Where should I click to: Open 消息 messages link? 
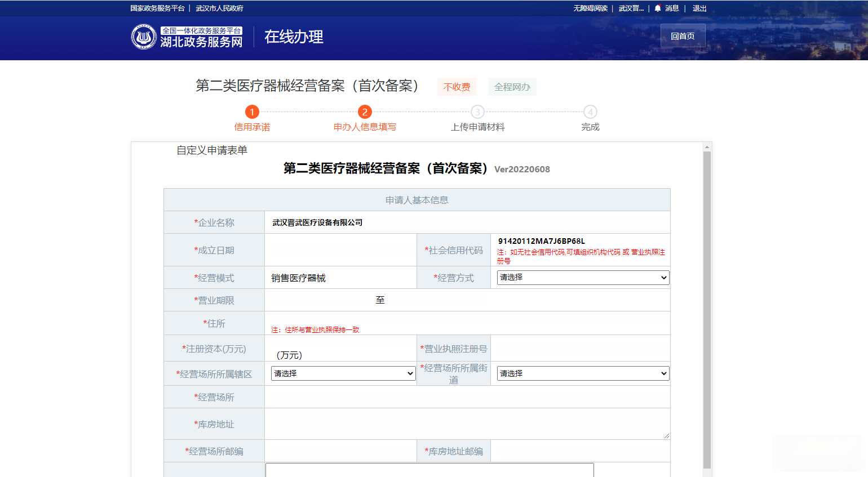click(x=672, y=8)
